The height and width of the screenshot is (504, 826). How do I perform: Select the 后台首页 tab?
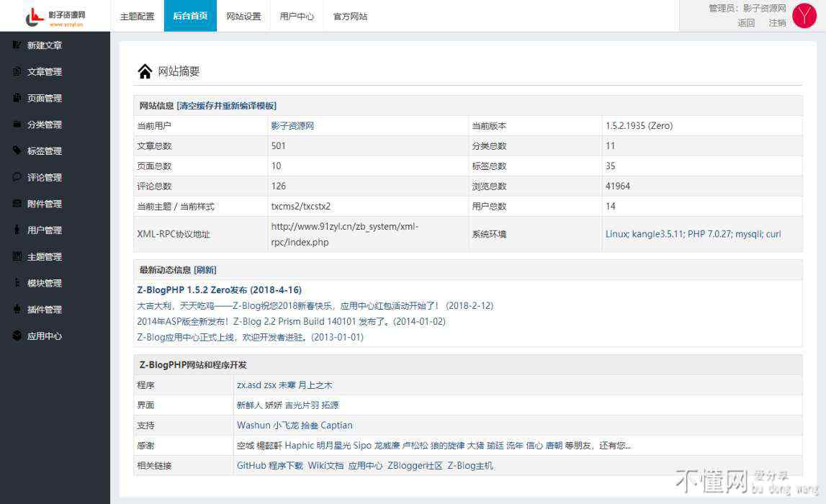tap(190, 16)
